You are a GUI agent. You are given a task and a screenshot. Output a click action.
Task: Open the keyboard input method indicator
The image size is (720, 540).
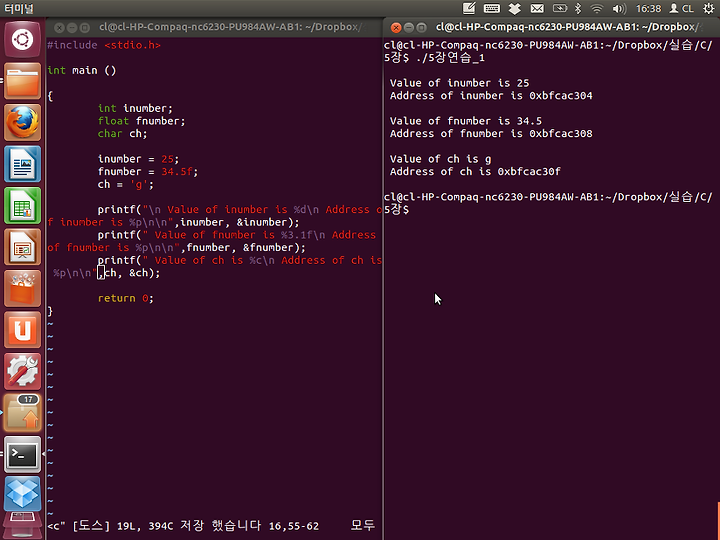pyautogui.click(x=491, y=8)
